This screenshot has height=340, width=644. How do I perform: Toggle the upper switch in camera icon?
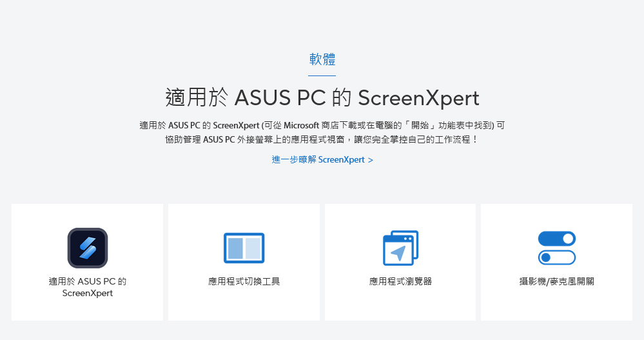[x=556, y=239]
